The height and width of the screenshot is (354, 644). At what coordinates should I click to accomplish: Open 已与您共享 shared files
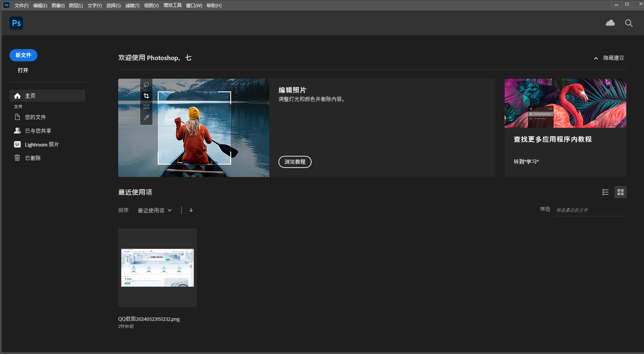tap(38, 131)
